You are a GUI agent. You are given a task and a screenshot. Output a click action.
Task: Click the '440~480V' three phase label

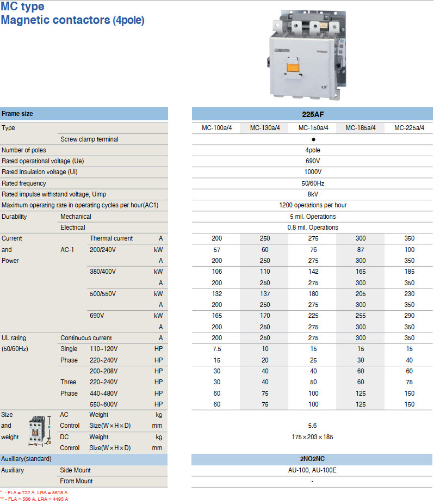pos(104,393)
